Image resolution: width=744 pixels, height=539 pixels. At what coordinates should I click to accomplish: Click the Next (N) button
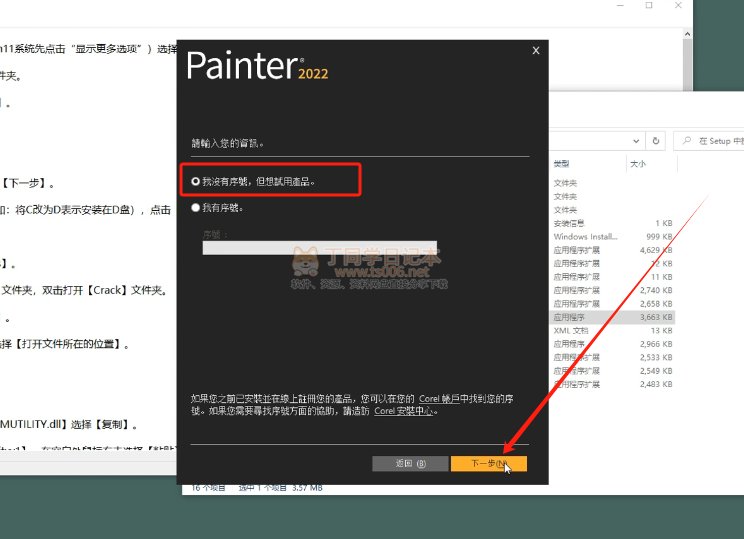488,464
